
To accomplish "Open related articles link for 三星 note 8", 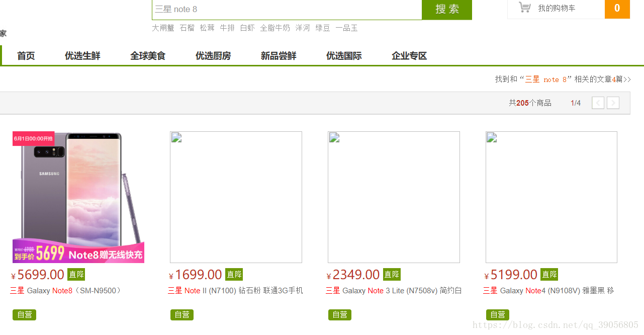I will click(x=563, y=79).
